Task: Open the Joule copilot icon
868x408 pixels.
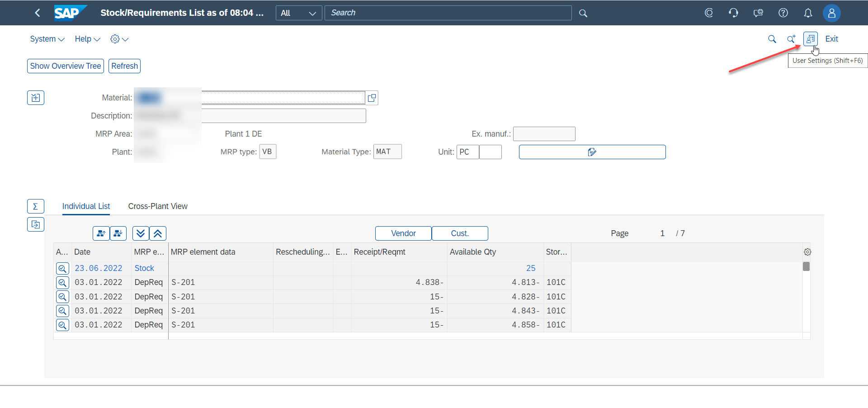Action: (709, 13)
